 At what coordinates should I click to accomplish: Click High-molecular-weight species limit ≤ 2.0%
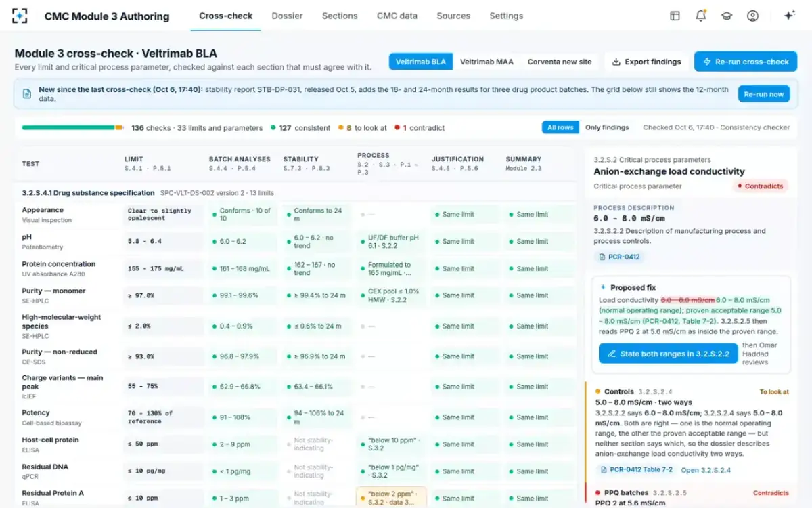(164, 326)
